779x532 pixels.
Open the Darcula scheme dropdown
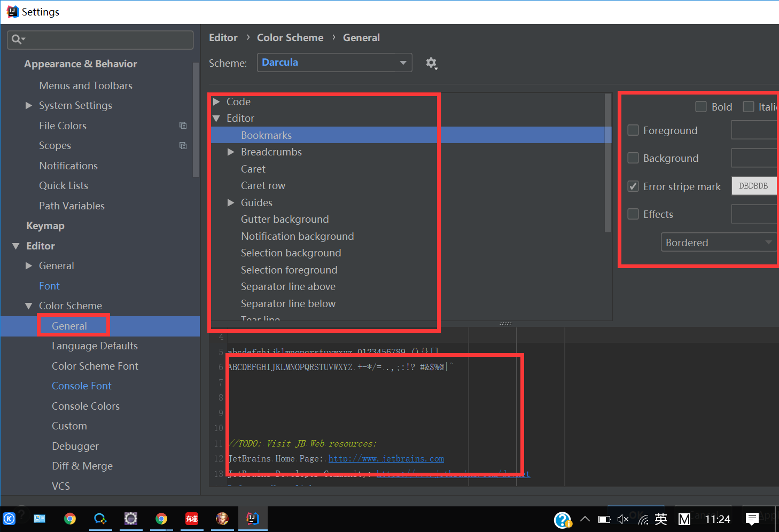(x=334, y=62)
